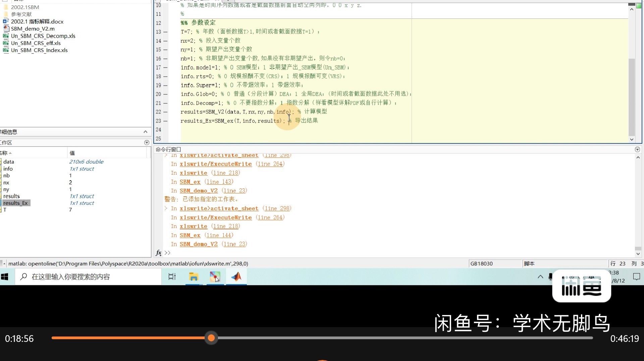This screenshot has height=361, width=644.
Task: Select the Excel icon of Un_SBM_CRS_Decomp.xls
Action: coord(6,36)
